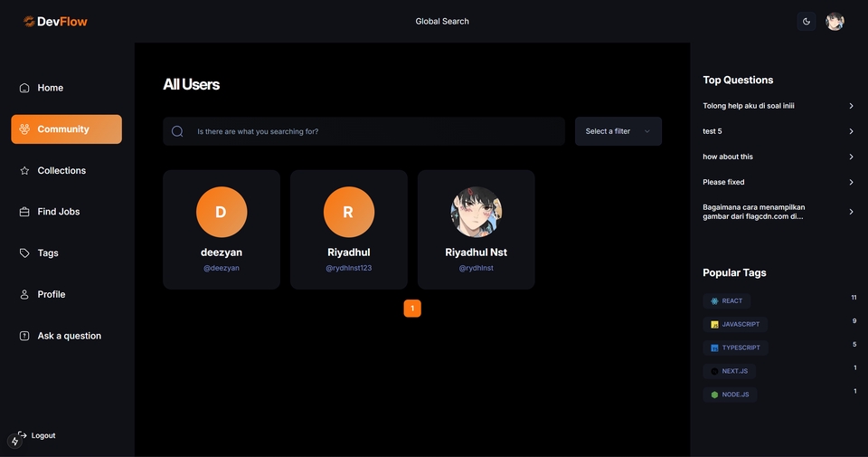This screenshot has height=457, width=868.
Task: Select the Community menu item
Action: coord(66,129)
